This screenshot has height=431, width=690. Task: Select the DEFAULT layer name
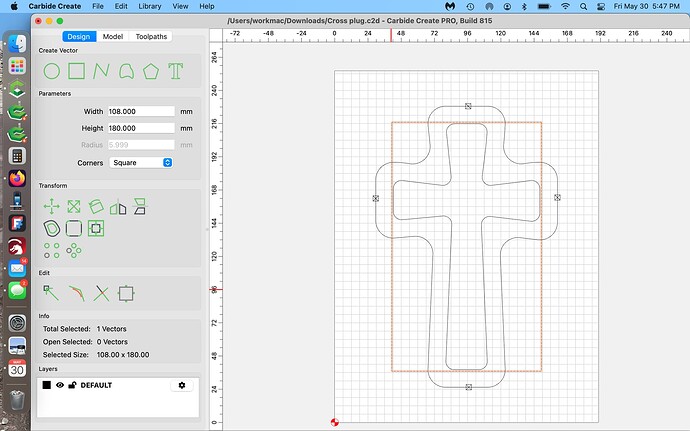tap(96, 385)
